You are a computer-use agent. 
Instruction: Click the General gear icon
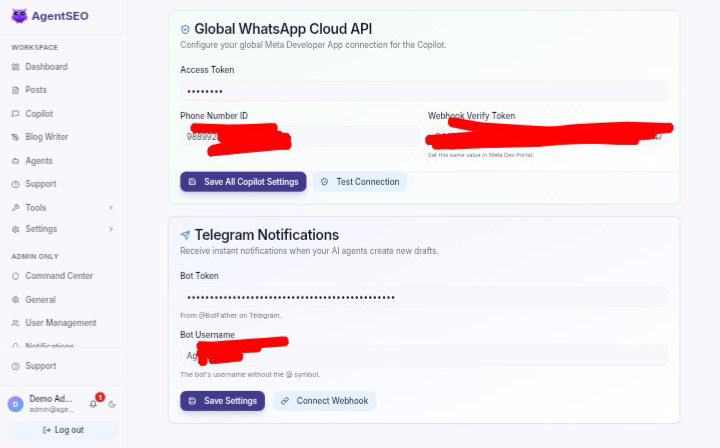[x=16, y=300]
